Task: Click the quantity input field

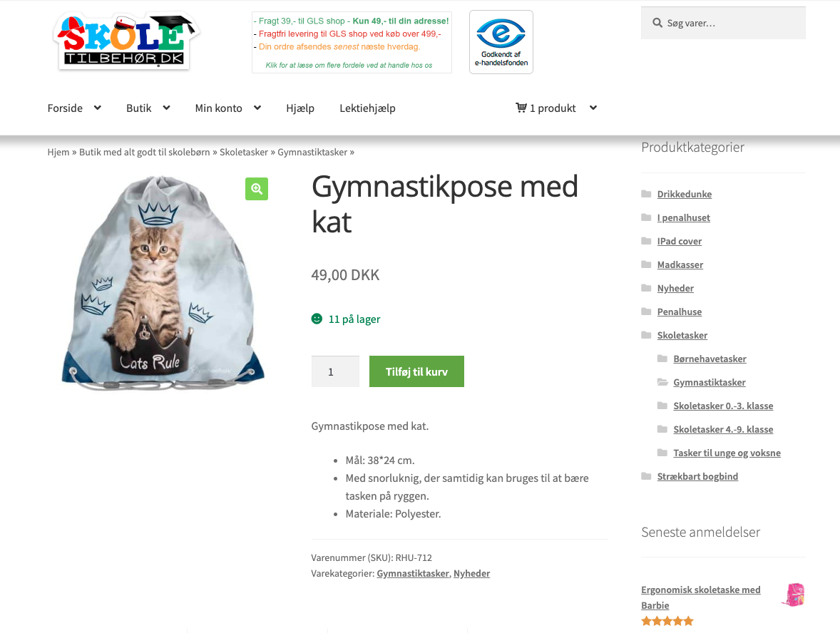Action: click(x=335, y=371)
